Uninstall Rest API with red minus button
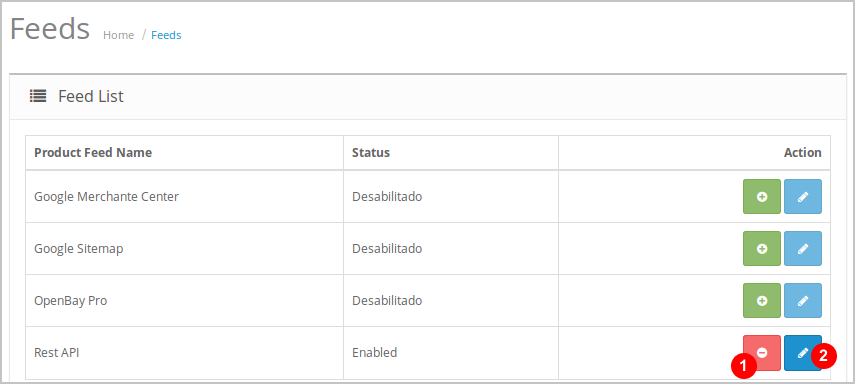 point(762,353)
